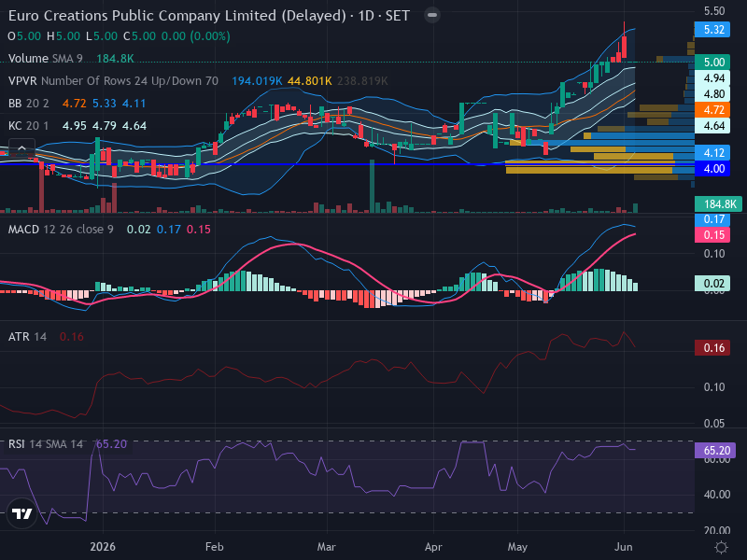
Task: Click the 0.00 (0.00%) change value
Action: 196,36
